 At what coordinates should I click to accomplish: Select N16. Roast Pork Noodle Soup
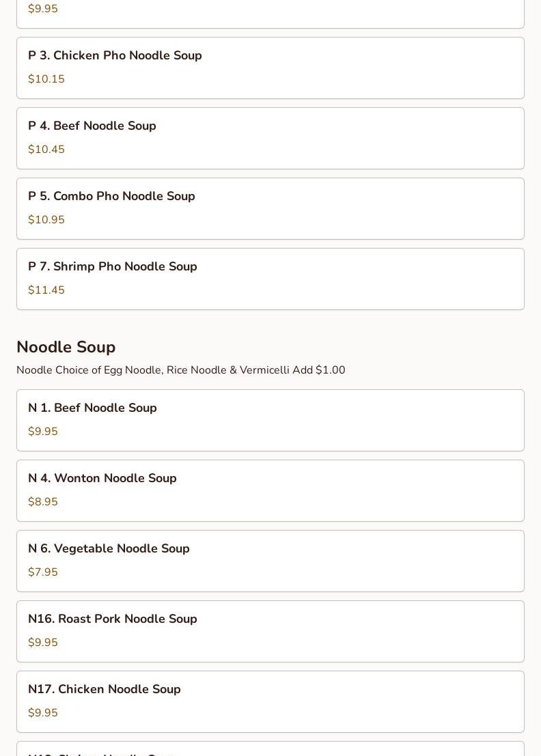coord(270,632)
